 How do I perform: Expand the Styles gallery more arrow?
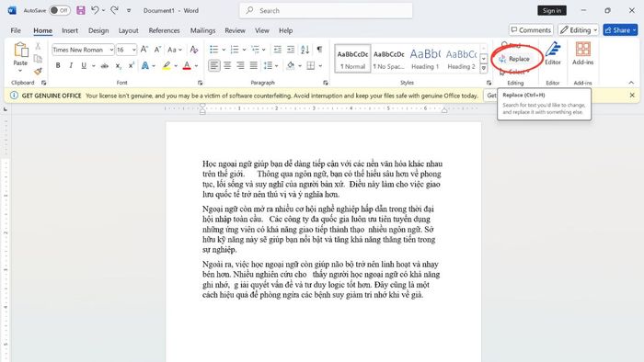pyautogui.click(x=483, y=69)
